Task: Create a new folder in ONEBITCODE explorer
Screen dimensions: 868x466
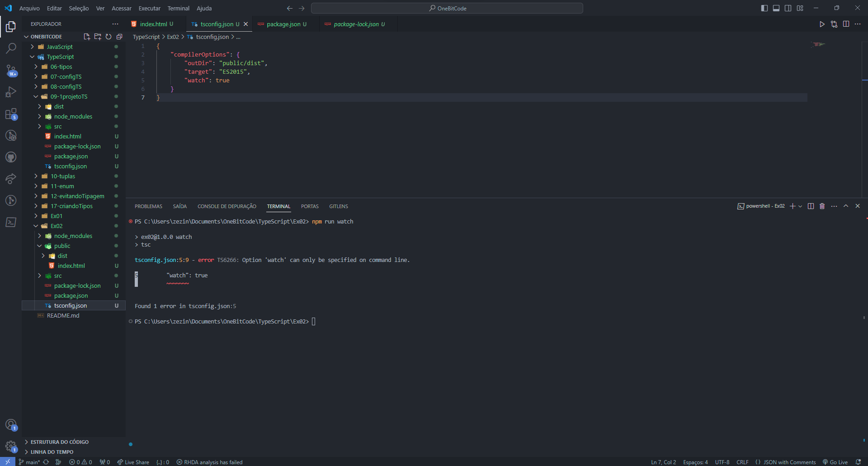Action: (x=98, y=37)
